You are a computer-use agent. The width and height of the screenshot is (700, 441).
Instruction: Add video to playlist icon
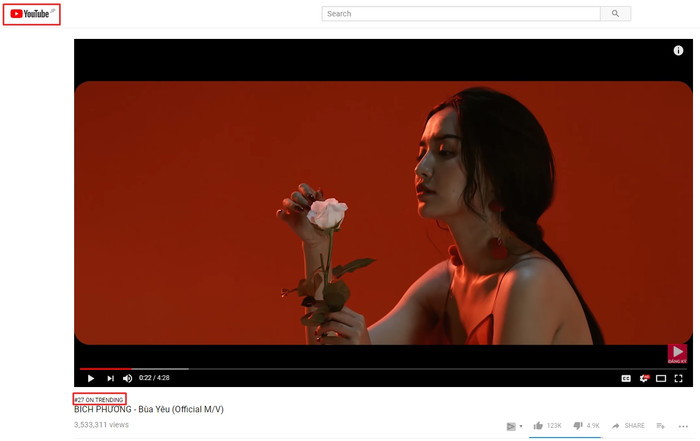pyautogui.click(x=661, y=426)
